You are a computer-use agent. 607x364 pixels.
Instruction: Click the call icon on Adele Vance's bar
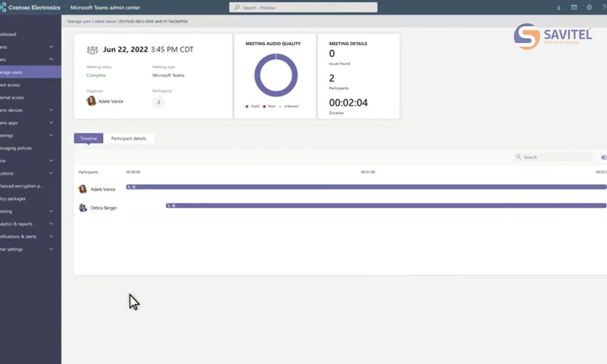(x=129, y=187)
